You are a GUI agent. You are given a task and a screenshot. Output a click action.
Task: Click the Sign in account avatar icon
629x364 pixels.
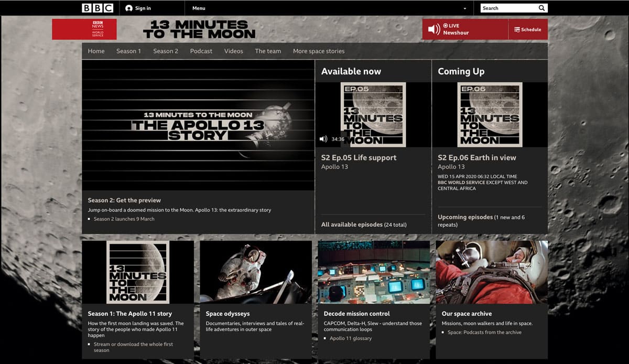[129, 8]
